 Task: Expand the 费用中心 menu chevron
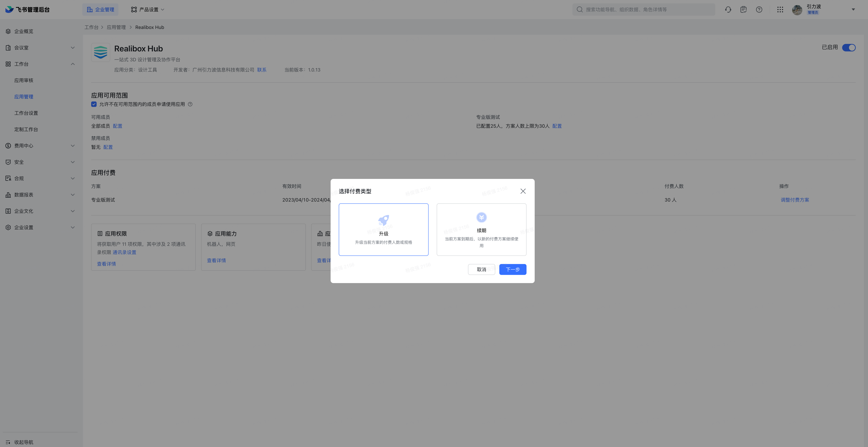click(x=72, y=146)
